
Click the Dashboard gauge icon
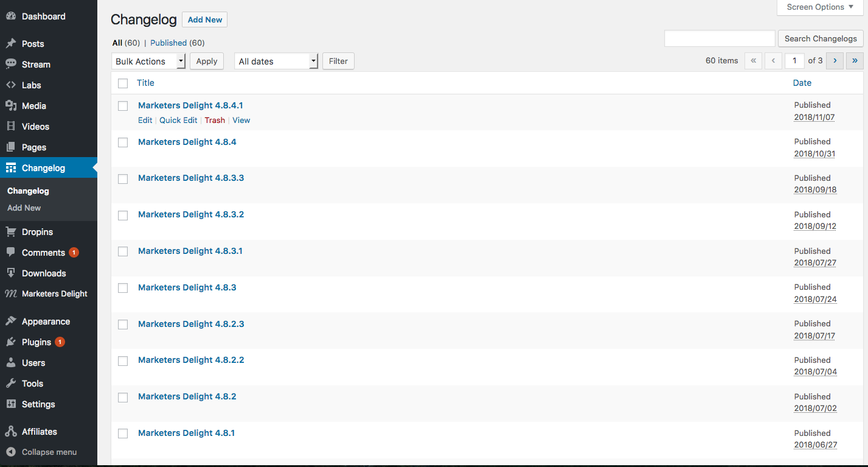tap(11, 16)
